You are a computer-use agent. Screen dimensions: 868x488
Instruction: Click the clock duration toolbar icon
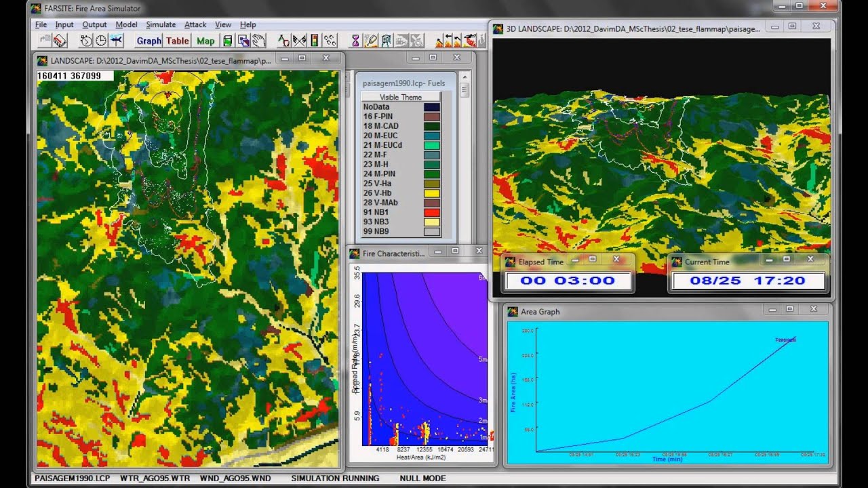101,41
